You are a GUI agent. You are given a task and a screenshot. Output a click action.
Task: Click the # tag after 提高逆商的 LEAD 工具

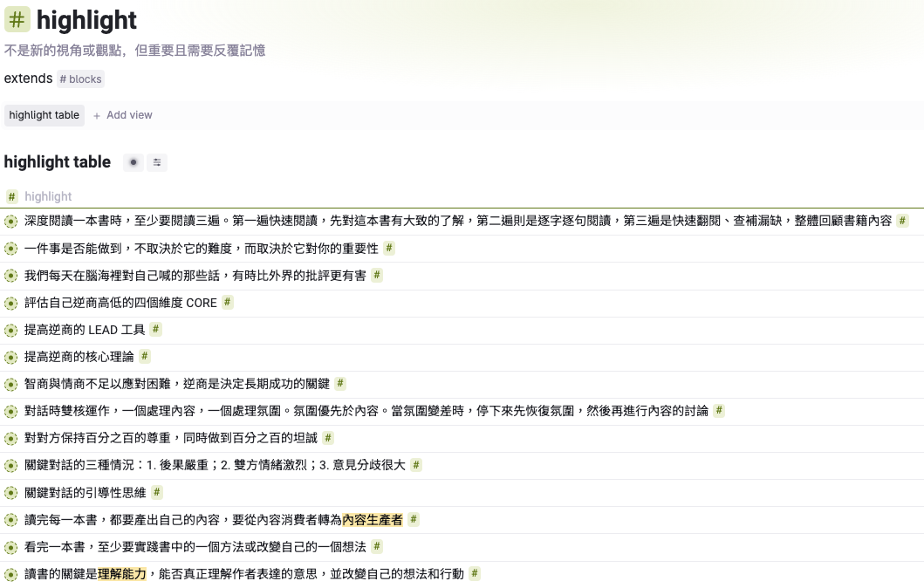(x=155, y=330)
